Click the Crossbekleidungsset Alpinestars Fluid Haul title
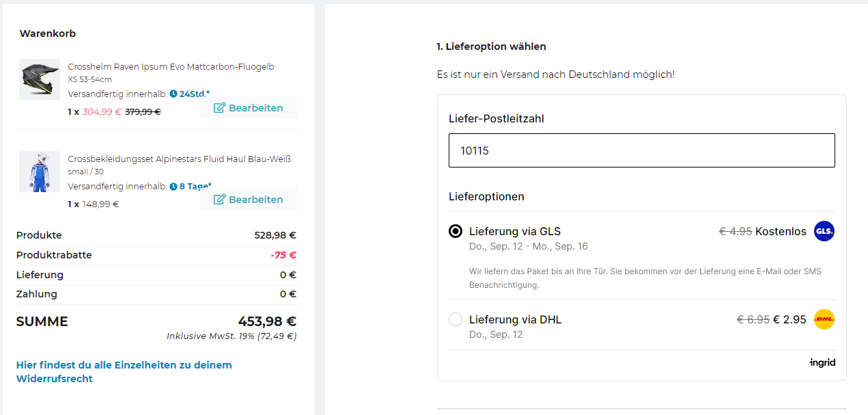This screenshot has height=415, width=868. 179,159
